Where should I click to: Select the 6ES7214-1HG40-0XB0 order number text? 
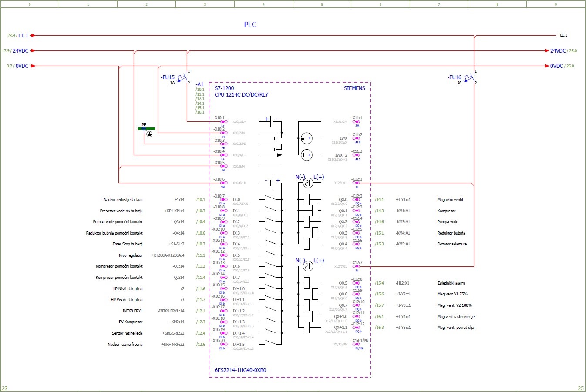pos(240,370)
